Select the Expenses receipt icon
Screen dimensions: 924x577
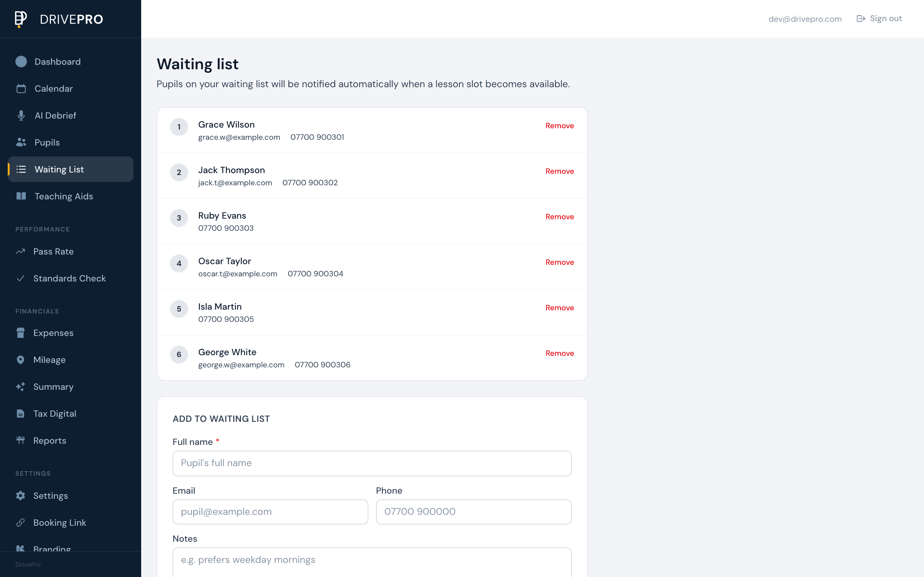[21, 333]
